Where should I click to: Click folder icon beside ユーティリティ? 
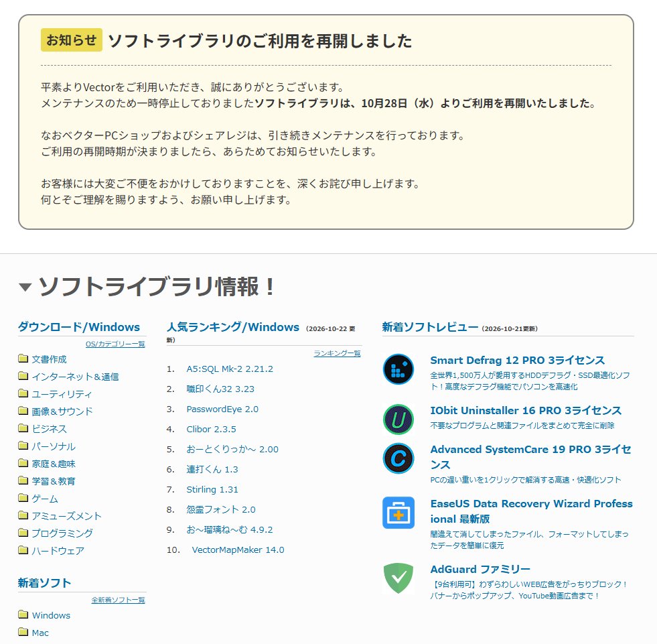tap(23, 393)
